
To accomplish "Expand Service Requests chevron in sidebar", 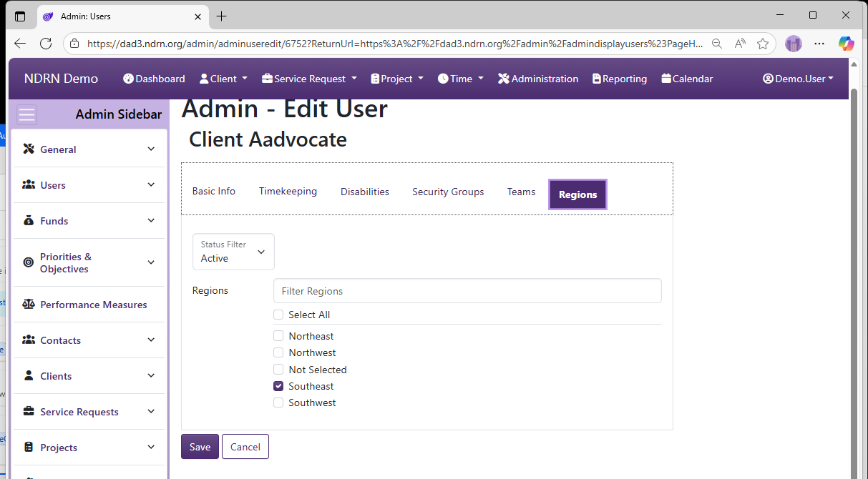I will pyautogui.click(x=151, y=411).
